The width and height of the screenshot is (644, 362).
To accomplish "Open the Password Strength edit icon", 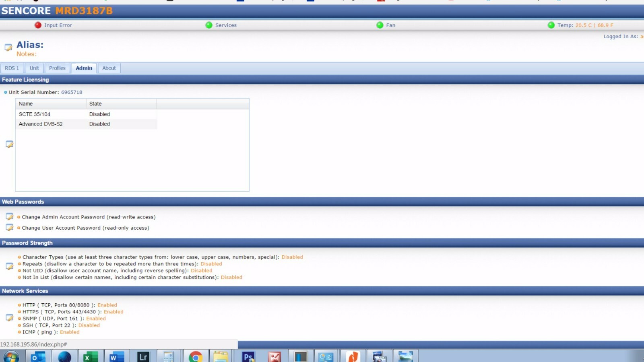I will click(x=10, y=266).
